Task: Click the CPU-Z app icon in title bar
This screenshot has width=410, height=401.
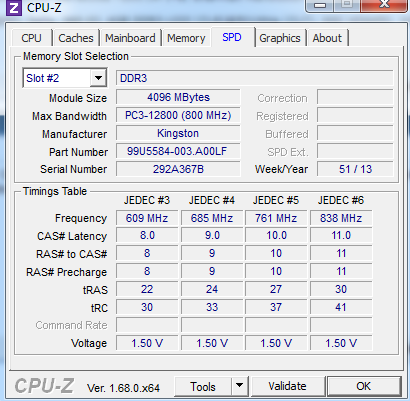Action: click(14, 7)
